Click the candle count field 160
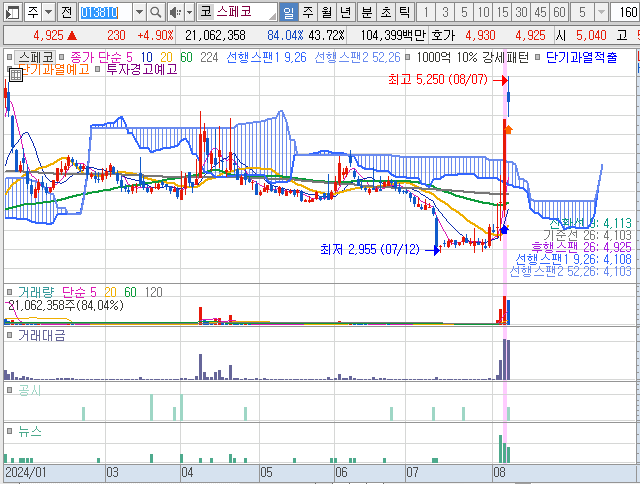Viewport: 640px width, 484px height. click(625, 13)
